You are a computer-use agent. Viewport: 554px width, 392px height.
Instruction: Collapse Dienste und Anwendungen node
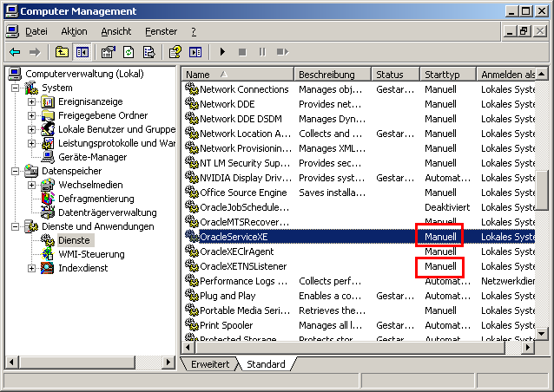click(x=15, y=226)
